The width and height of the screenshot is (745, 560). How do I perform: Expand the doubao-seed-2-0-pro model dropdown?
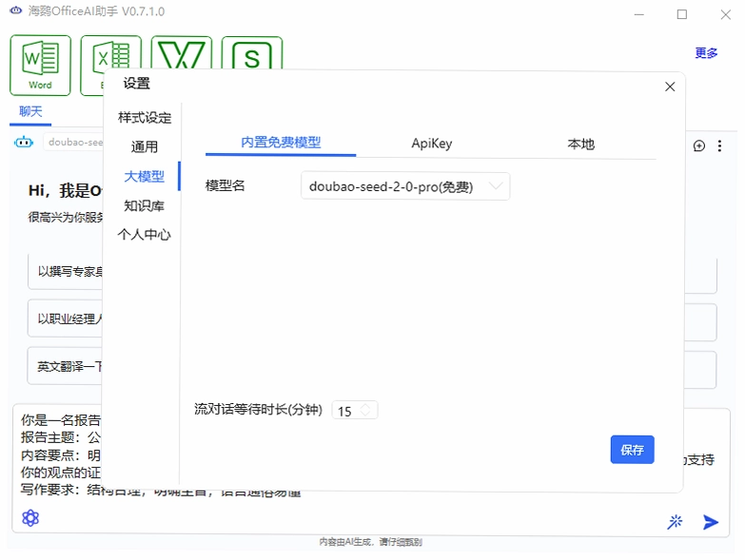[405, 186]
